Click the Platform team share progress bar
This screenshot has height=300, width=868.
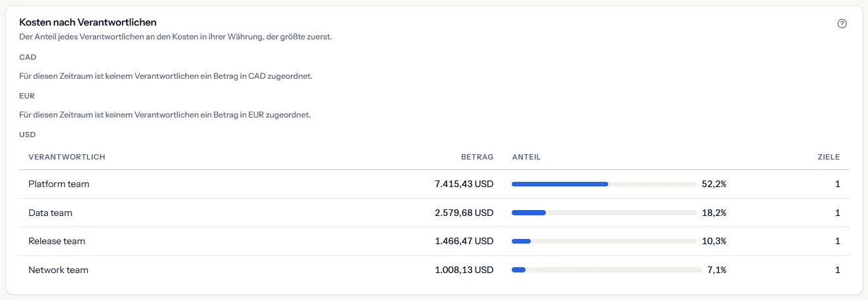[604, 184]
